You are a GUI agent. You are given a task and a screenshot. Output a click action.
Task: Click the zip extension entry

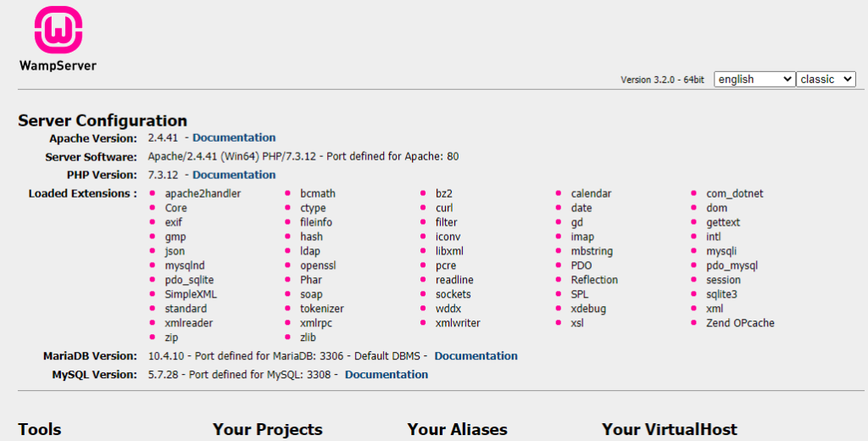coord(171,338)
